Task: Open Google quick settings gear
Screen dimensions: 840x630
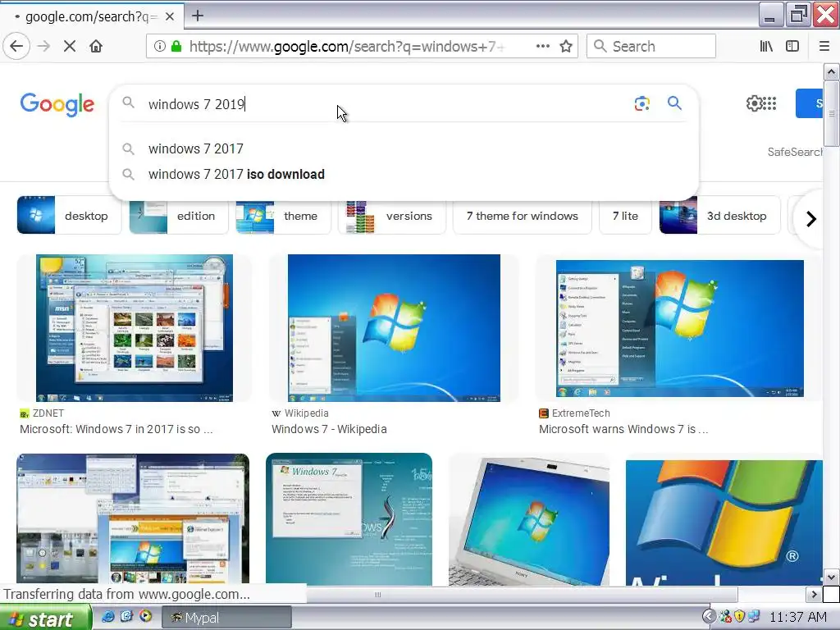Action: click(754, 103)
